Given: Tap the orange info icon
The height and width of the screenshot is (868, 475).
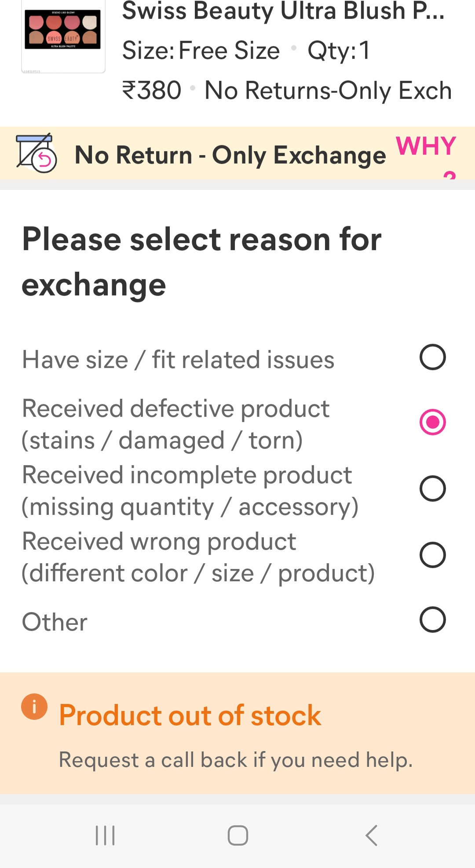Looking at the screenshot, I should click(34, 707).
